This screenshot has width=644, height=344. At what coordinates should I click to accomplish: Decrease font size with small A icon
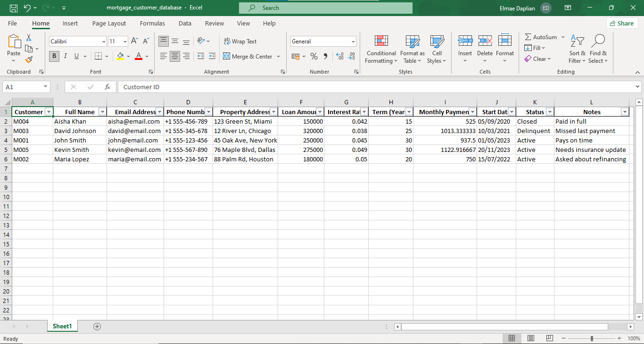146,42
